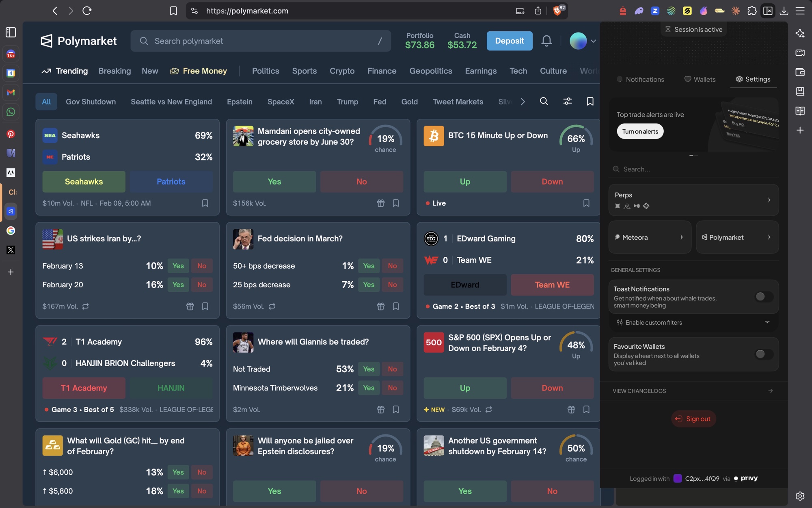Image resolution: width=812 pixels, height=508 pixels.
Task: Open the market search magnifier icon
Action: tap(544, 101)
